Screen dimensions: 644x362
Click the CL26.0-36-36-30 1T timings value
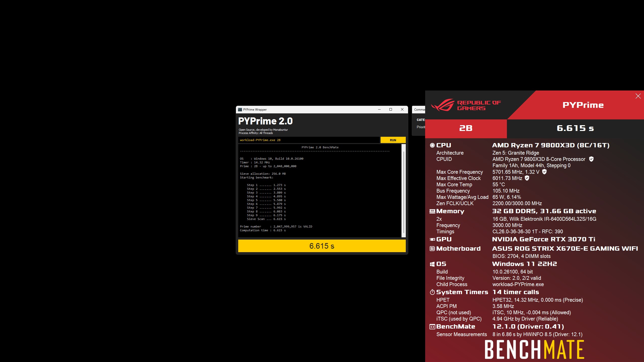tap(528, 232)
